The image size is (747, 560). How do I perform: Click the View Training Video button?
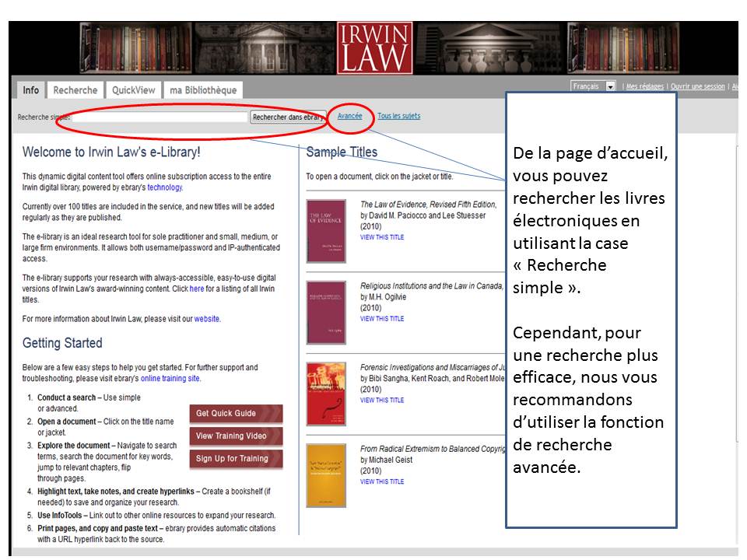[236, 436]
